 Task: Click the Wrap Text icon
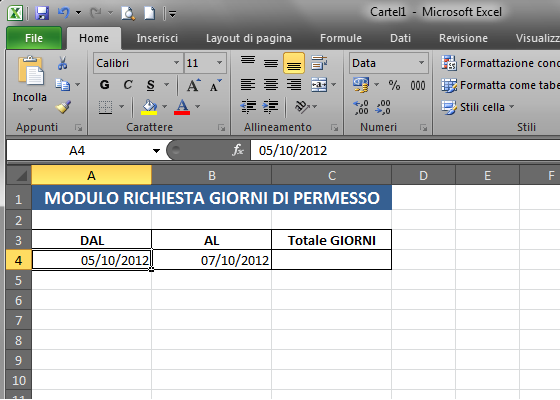pos(319,63)
